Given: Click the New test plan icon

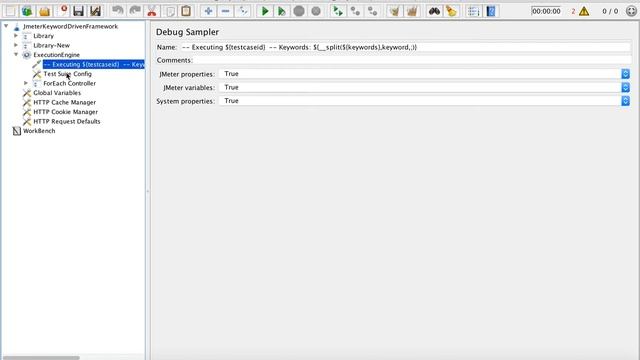Looking at the screenshot, I should coord(10,11).
